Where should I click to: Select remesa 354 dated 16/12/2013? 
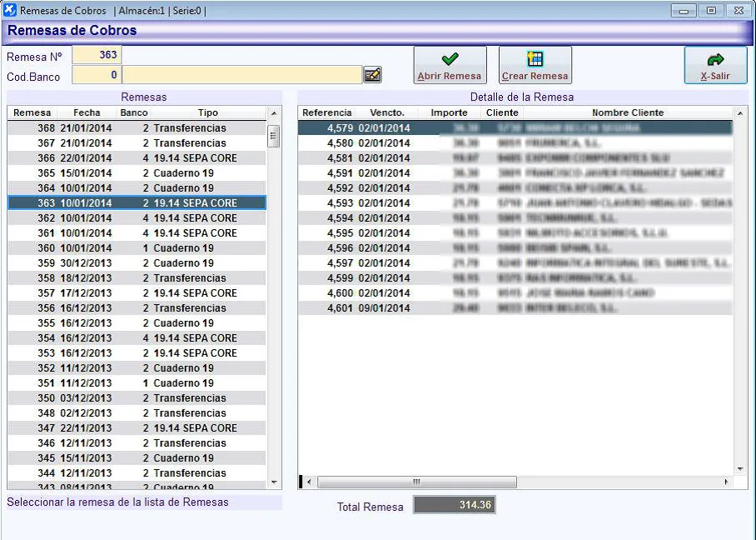[137, 338]
